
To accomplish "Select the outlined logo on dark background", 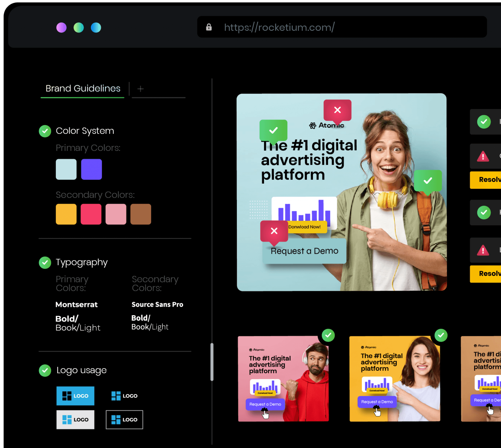I will (x=125, y=419).
